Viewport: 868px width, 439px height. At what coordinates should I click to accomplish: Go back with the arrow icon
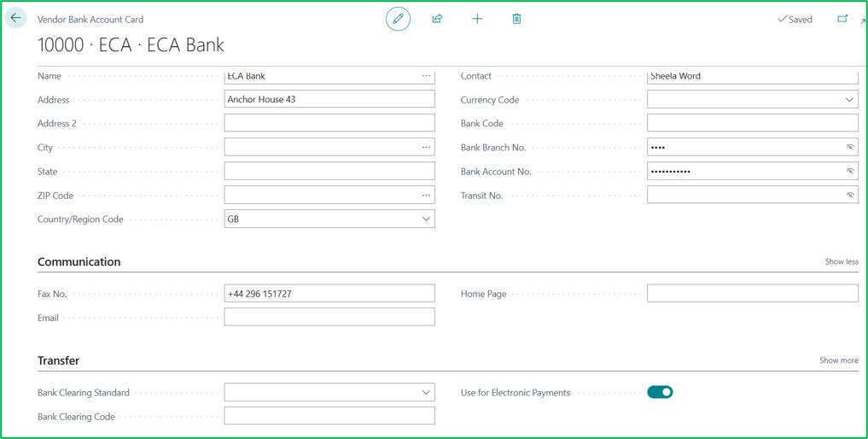point(15,18)
